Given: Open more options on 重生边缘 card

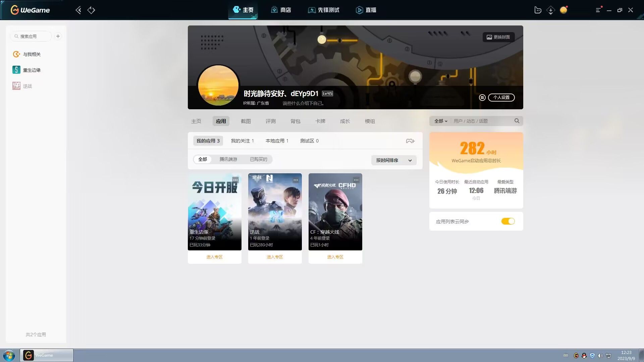Looking at the screenshot, I should click(x=235, y=180).
